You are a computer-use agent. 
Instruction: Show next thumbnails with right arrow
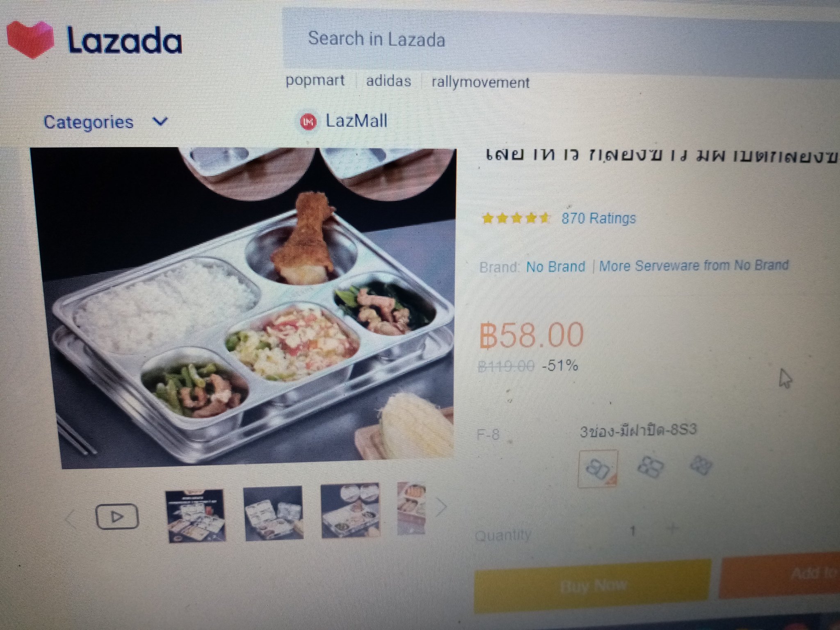point(441,507)
